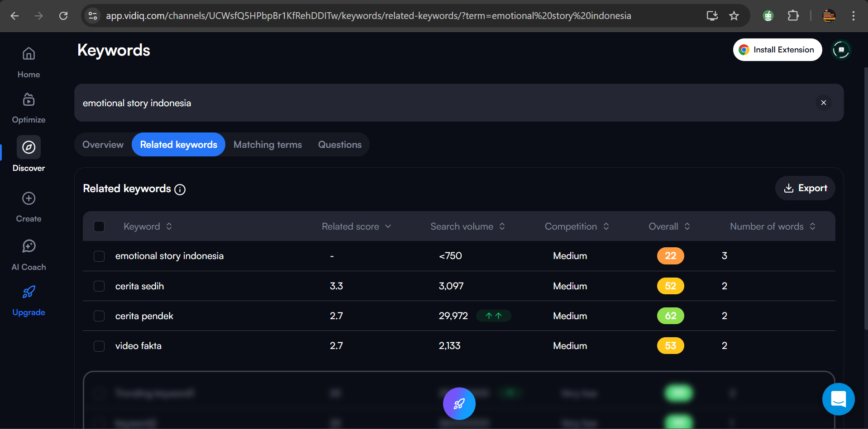The height and width of the screenshot is (429, 868).
Task: Check the box for cerita sedih
Action: pos(99,286)
